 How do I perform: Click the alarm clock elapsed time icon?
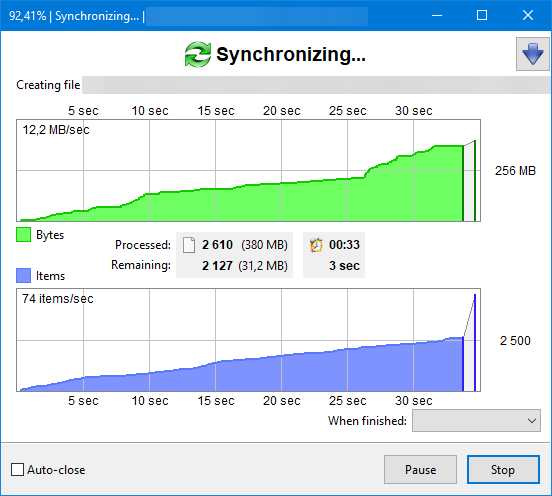(x=316, y=245)
